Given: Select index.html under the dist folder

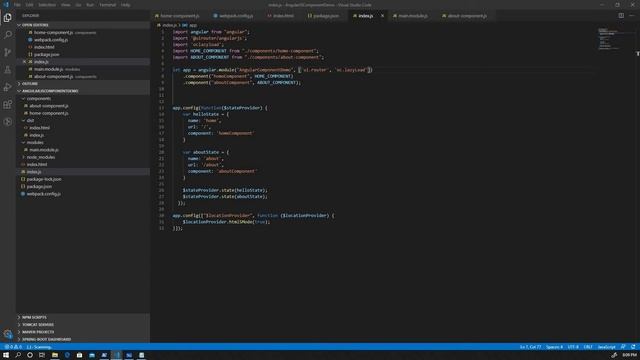Looking at the screenshot, I should tap(39, 128).
